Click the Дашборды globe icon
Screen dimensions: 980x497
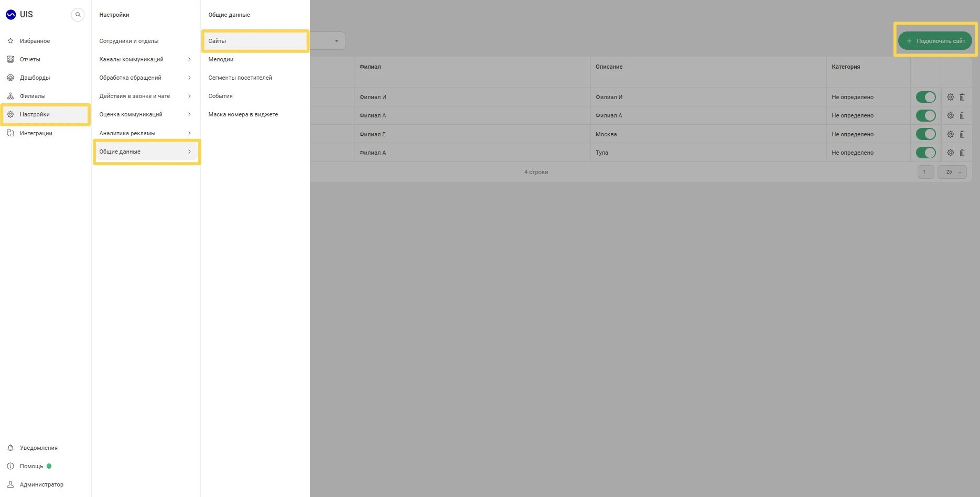pos(10,78)
